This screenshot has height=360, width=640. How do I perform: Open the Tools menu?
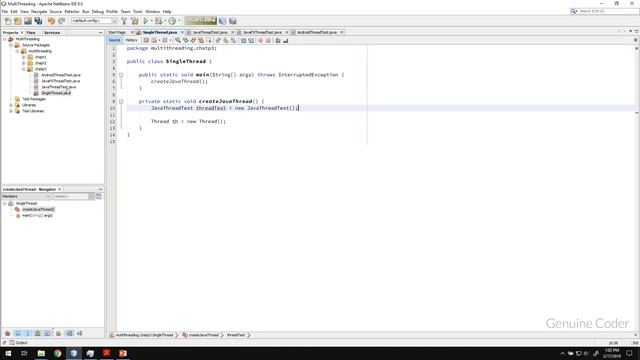138,11
